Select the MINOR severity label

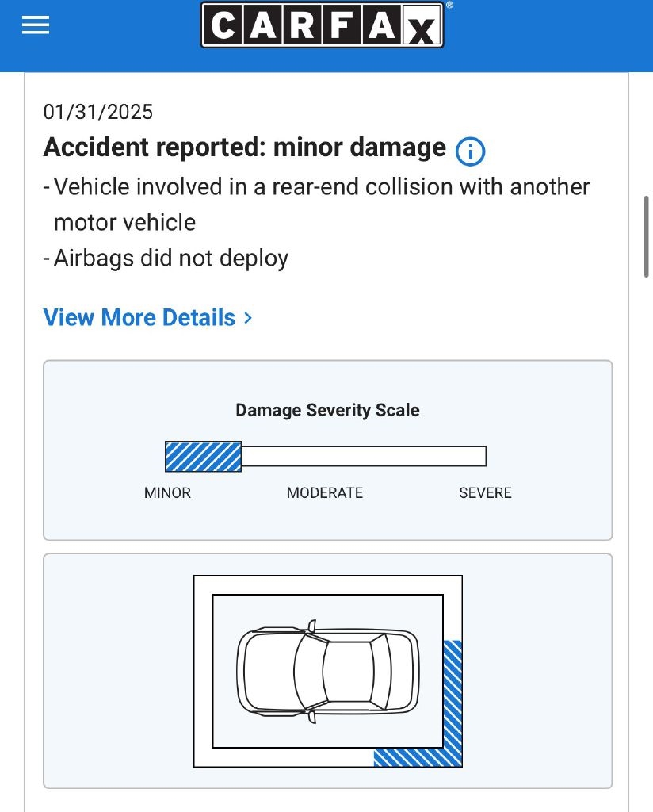(x=167, y=493)
